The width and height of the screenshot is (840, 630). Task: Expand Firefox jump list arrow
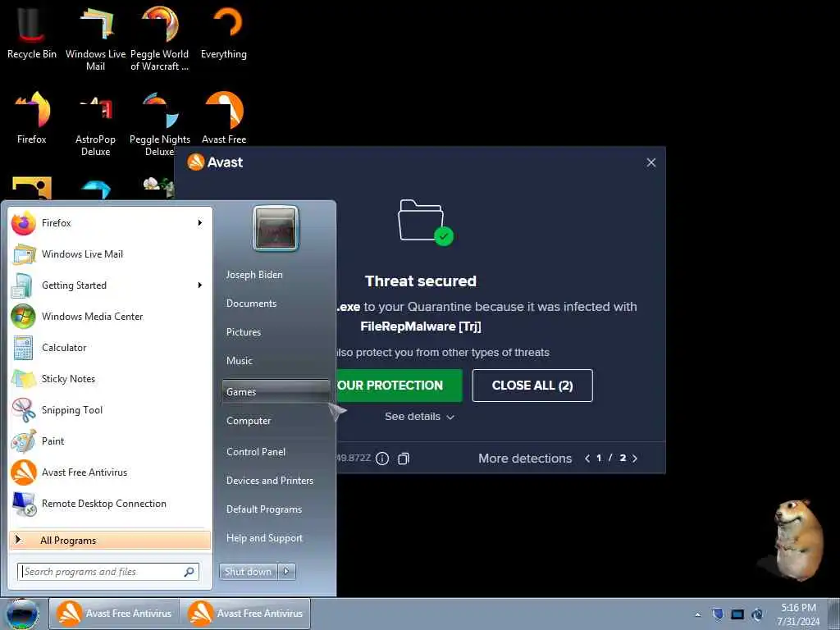pos(200,223)
